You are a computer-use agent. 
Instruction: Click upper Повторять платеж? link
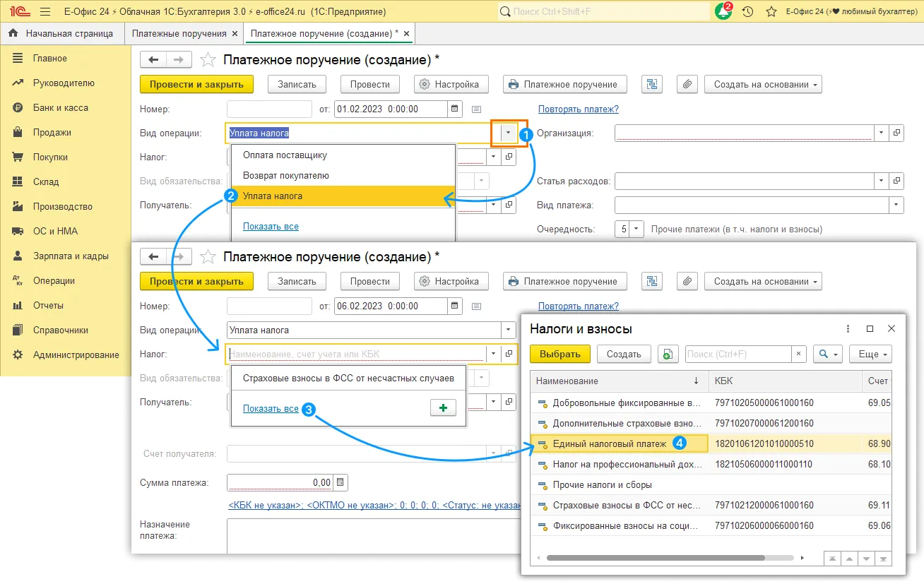click(x=579, y=109)
